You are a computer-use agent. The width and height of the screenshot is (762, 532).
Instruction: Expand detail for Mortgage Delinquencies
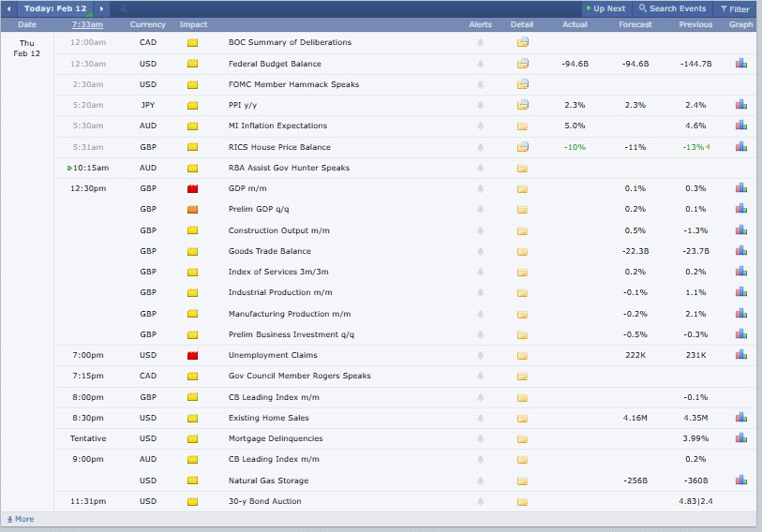tap(522, 439)
